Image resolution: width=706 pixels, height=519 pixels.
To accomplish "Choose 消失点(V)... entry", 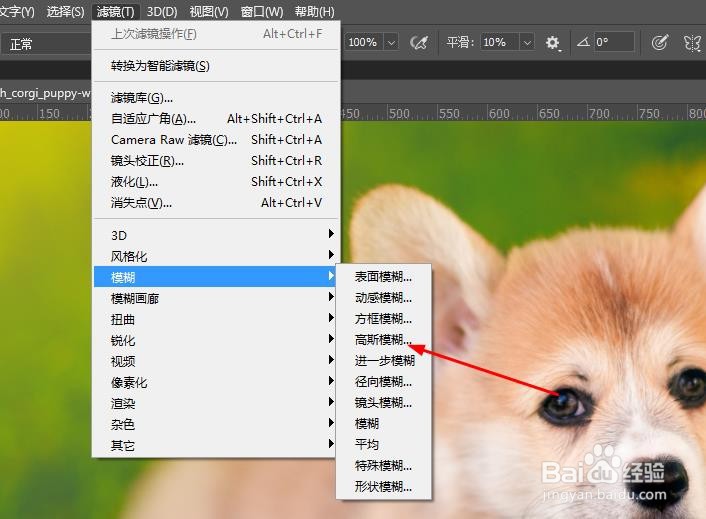I will [x=216, y=203].
